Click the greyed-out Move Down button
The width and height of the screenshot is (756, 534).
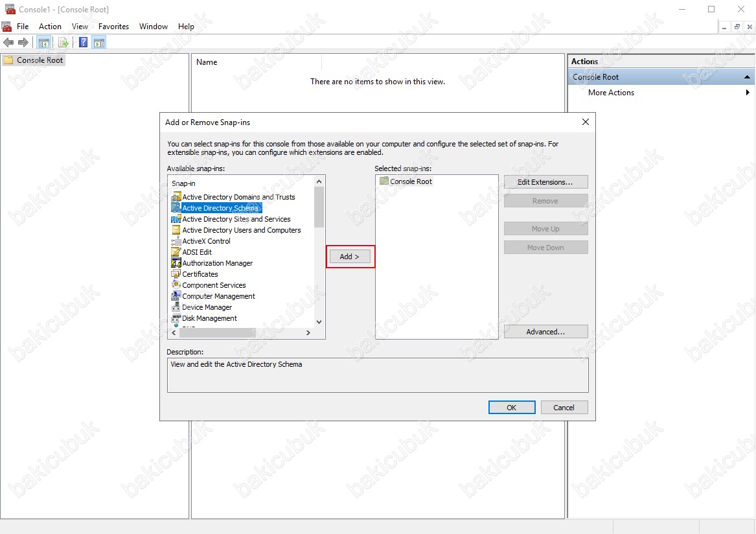tap(546, 248)
